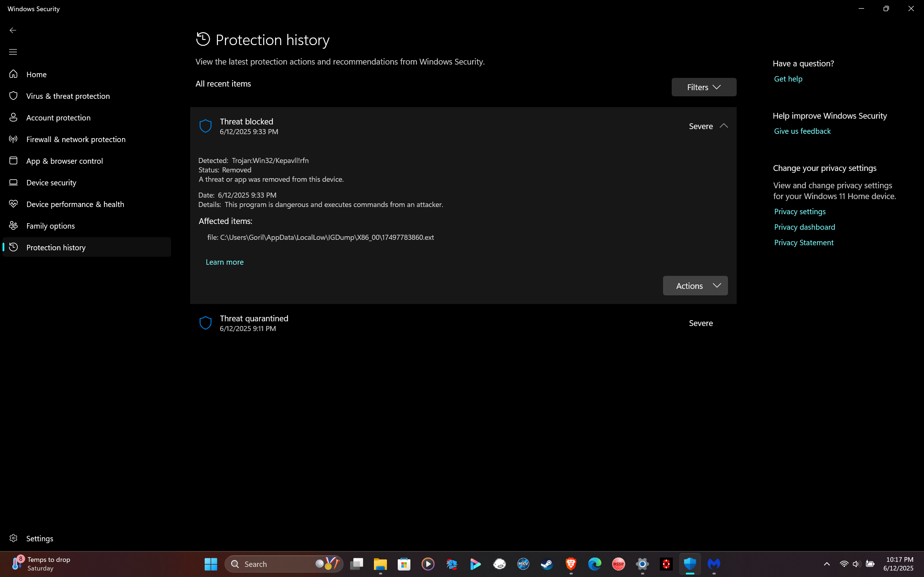Open the Privacy dashboard link
Image resolution: width=924 pixels, height=577 pixels.
pos(804,227)
